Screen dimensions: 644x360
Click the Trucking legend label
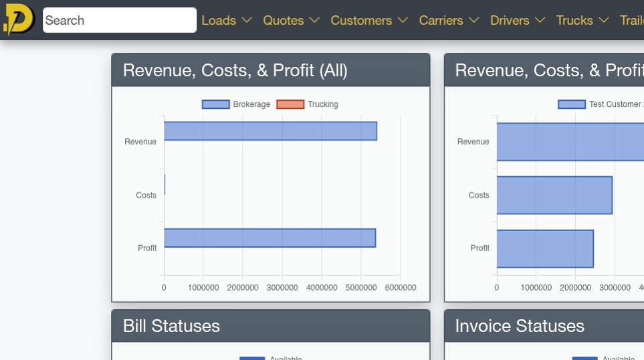pyautogui.click(x=323, y=104)
